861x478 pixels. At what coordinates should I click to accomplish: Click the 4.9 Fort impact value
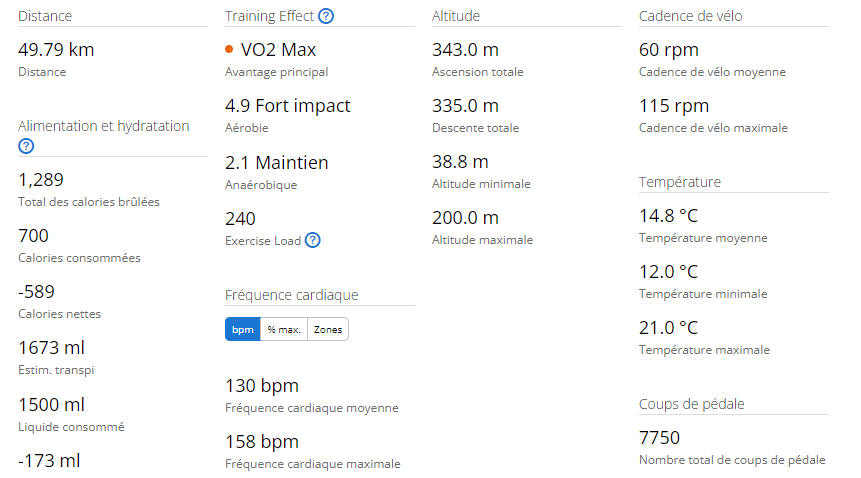(288, 105)
